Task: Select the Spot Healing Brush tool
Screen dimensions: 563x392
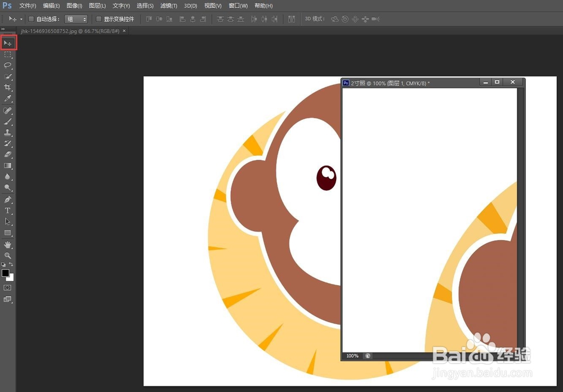Action: point(7,110)
